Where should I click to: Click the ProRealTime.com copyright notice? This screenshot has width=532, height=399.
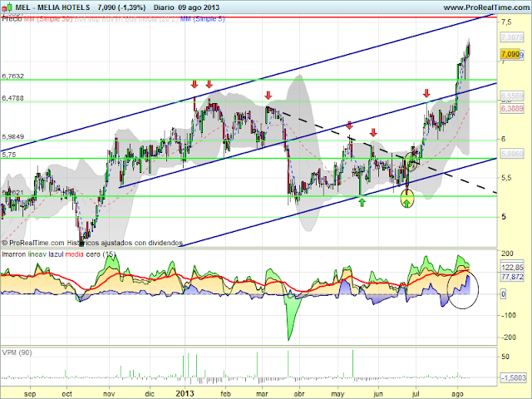click(x=92, y=243)
